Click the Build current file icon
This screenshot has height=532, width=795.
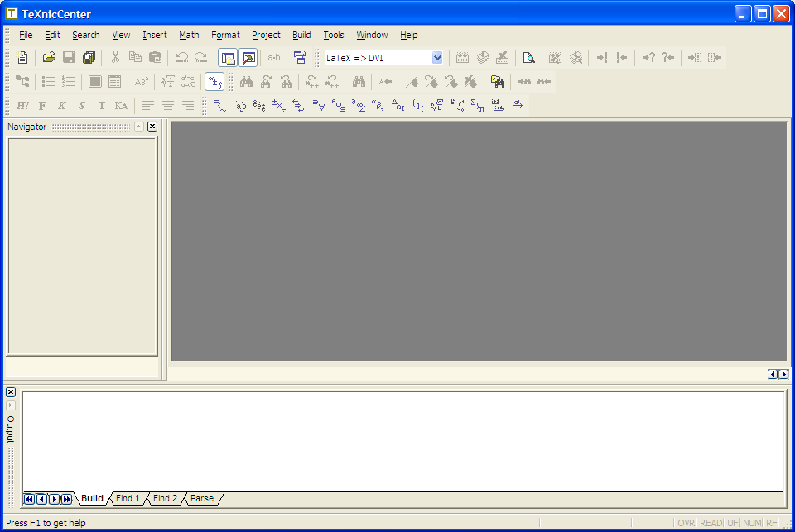(x=462, y=58)
